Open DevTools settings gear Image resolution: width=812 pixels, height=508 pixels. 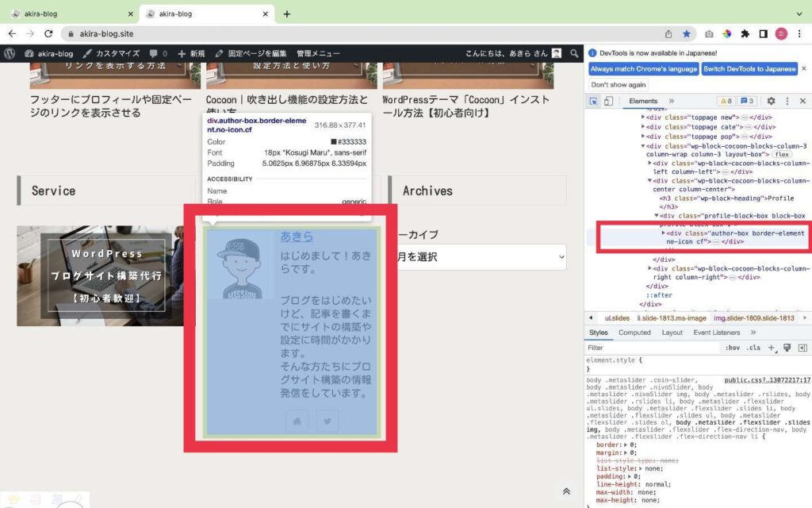[771, 101]
